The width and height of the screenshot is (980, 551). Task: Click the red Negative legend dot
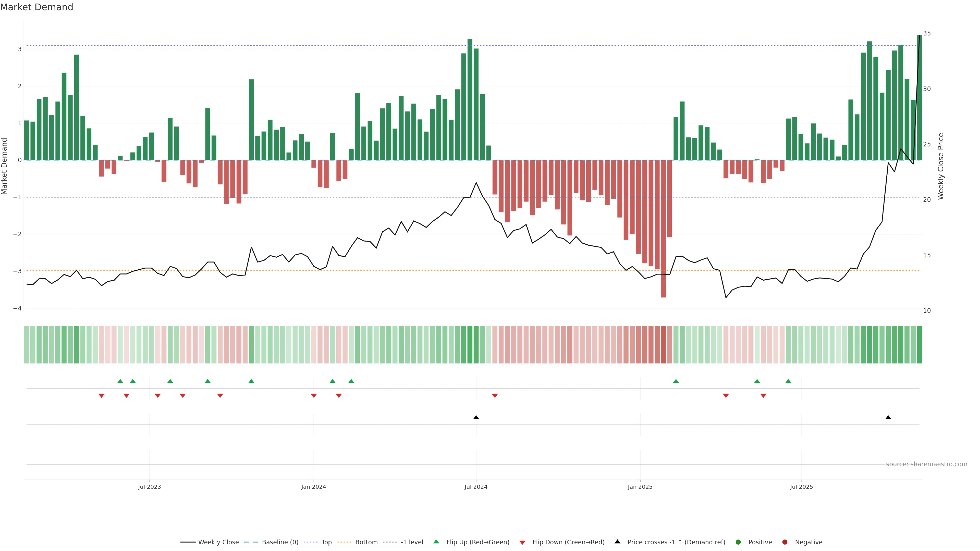pos(785,542)
